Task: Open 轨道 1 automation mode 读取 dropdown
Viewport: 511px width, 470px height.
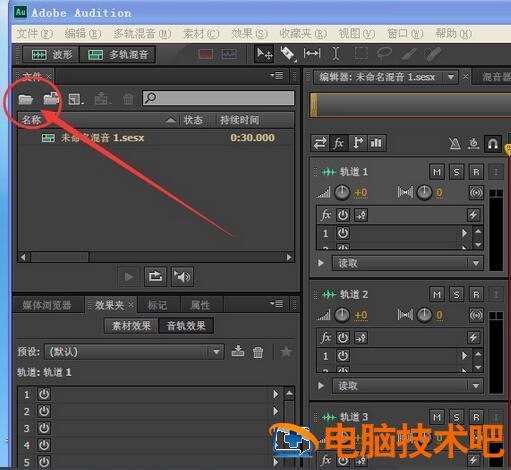Action: 407,263
